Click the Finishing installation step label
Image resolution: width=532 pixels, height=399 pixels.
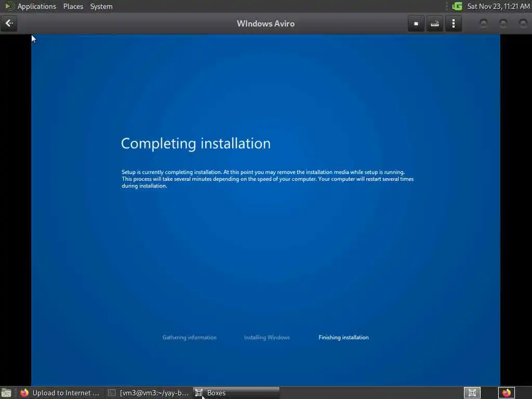(343, 337)
